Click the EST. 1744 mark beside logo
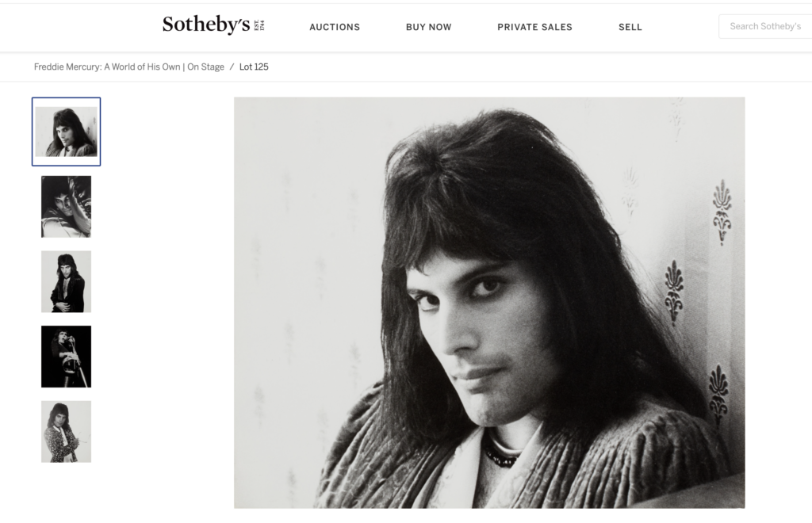Image resolution: width=812 pixels, height=523 pixels. [x=259, y=25]
